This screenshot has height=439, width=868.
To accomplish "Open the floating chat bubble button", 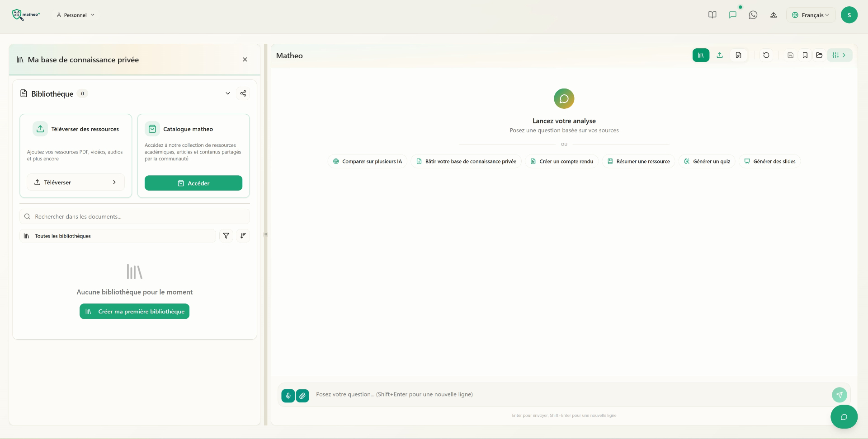I will (x=844, y=417).
